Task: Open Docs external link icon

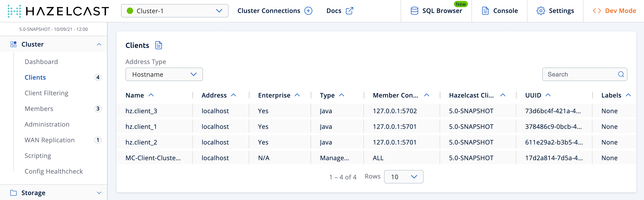Action: click(x=349, y=11)
